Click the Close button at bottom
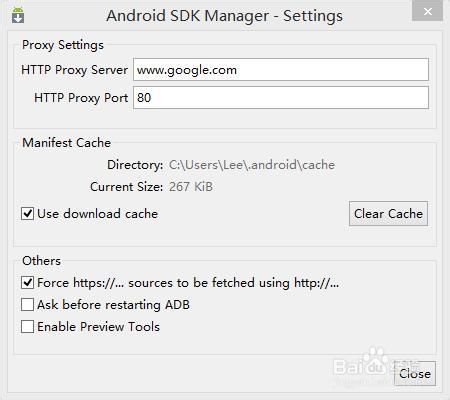 tap(415, 374)
